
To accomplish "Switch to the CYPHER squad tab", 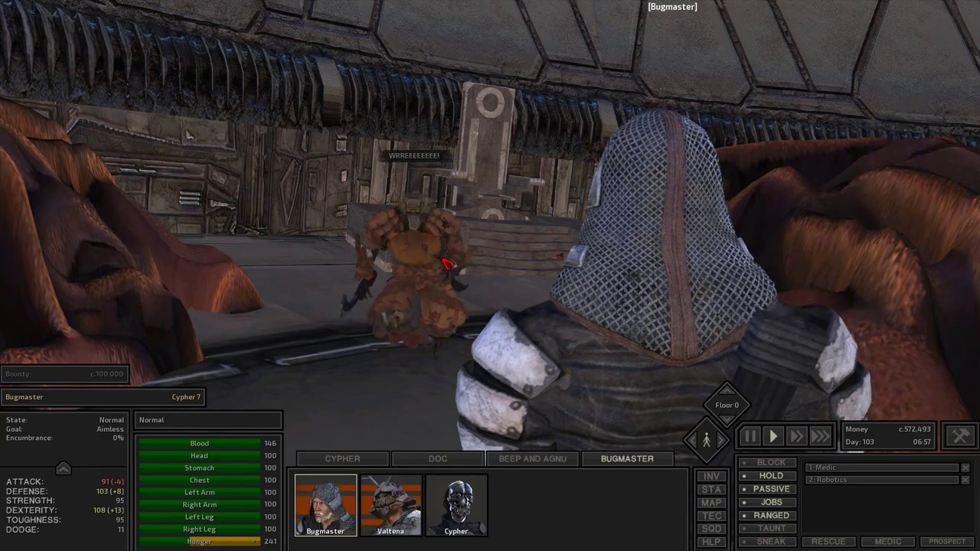I will (x=343, y=458).
